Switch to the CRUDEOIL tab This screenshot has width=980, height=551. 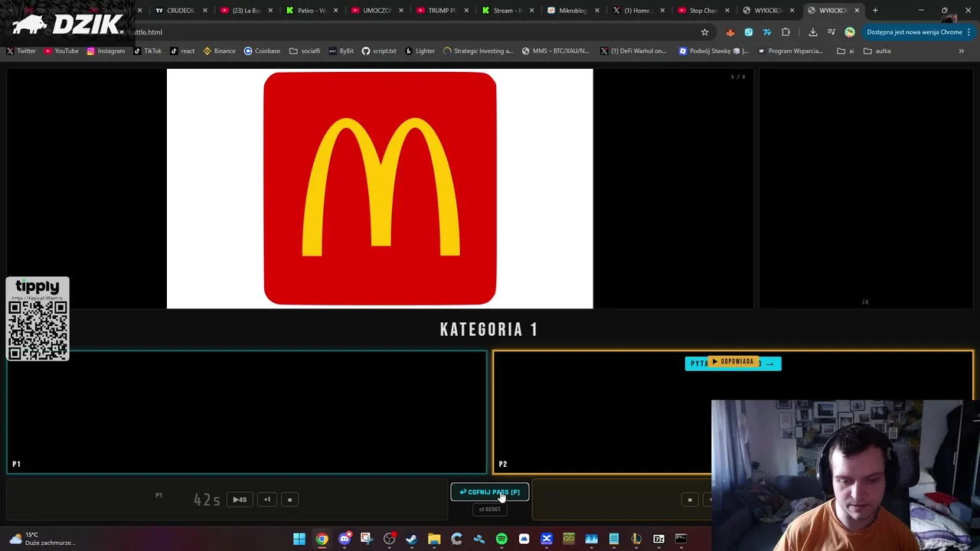click(x=181, y=11)
